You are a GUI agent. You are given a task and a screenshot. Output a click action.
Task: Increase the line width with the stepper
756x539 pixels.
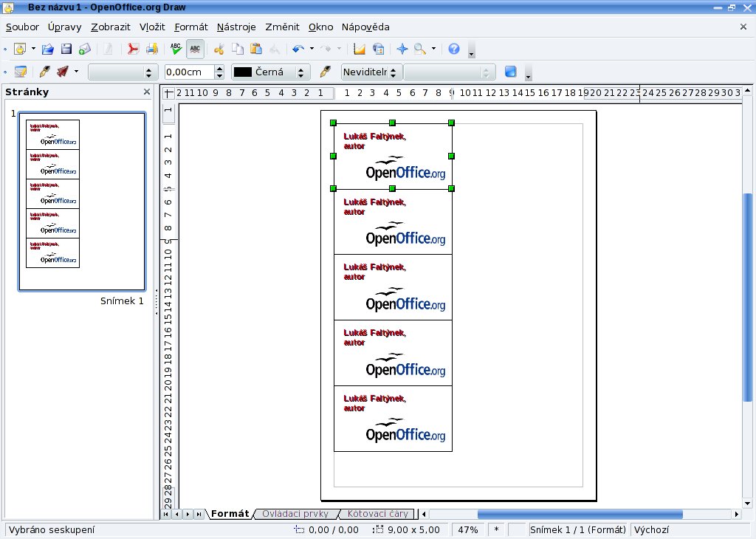click(x=219, y=69)
